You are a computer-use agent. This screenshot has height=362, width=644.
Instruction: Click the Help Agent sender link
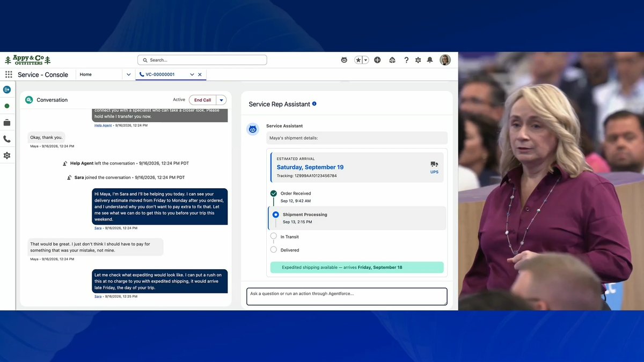click(103, 125)
